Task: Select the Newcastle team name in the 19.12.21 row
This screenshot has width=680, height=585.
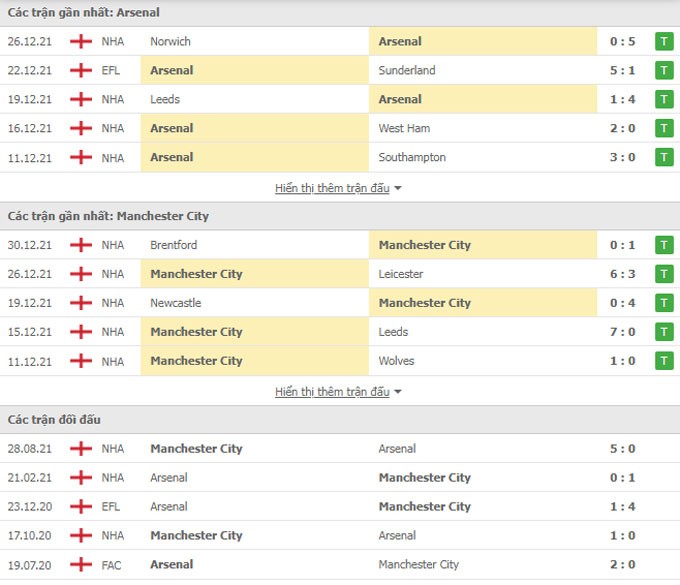Action: pos(176,303)
